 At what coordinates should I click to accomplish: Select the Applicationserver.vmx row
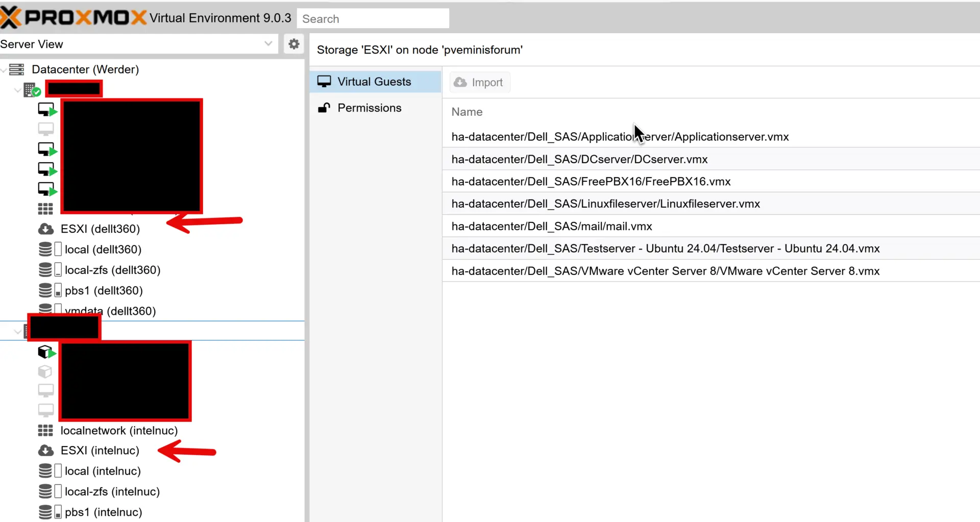(710, 137)
